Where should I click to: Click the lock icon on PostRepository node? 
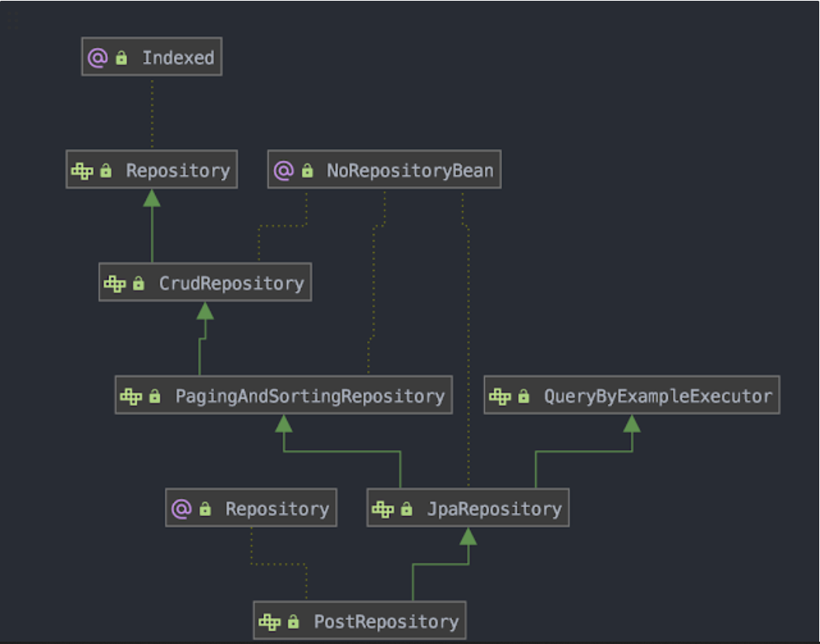tap(293, 621)
